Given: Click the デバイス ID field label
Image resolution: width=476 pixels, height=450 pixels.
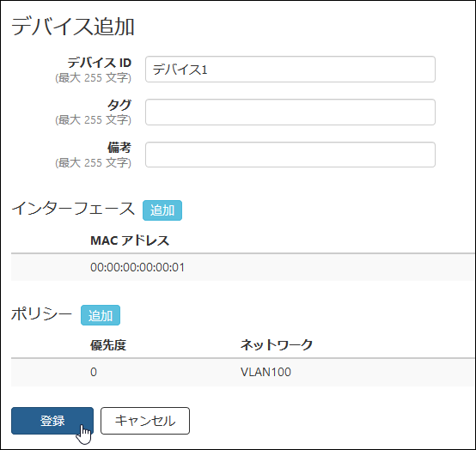Looking at the screenshot, I should (x=99, y=63).
